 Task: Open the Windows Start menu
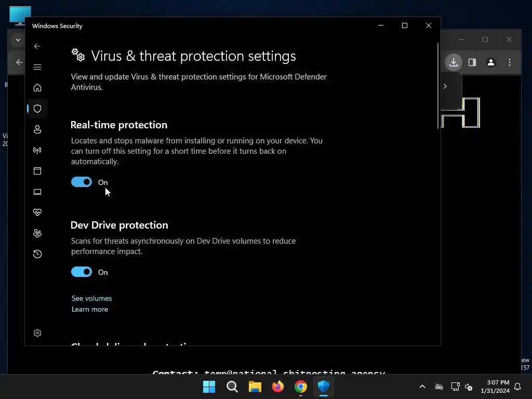pyautogui.click(x=209, y=387)
